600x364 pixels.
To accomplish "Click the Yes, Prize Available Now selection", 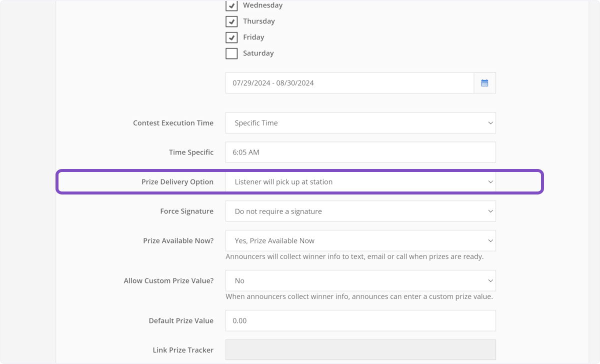I will pyautogui.click(x=274, y=240).
